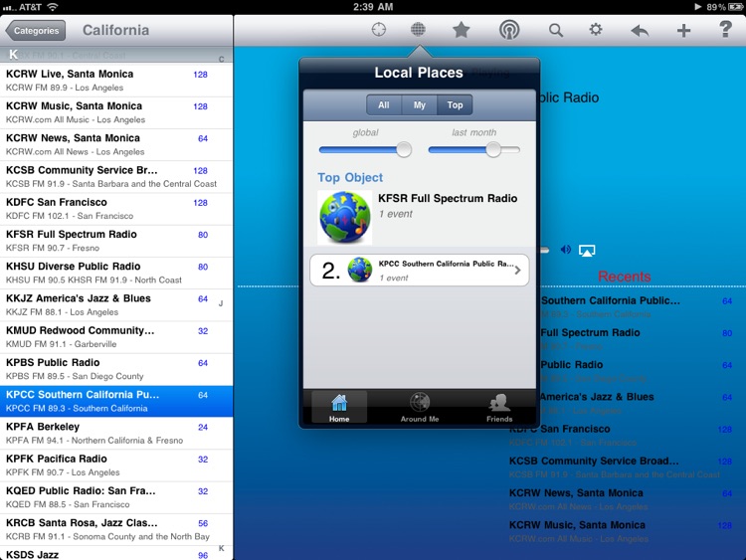Viewport: 746px width, 560px height.
Task: Switch to the Around Me tab
Action: (419, 408)
